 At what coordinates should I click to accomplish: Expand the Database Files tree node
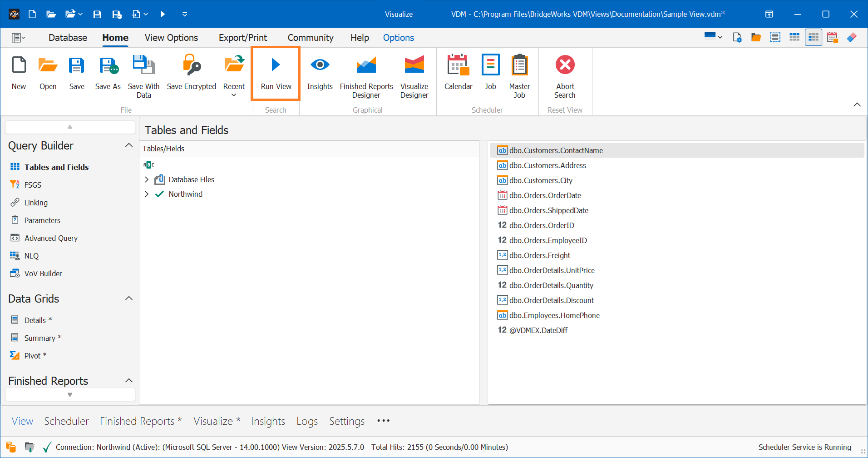coord(147,180)
